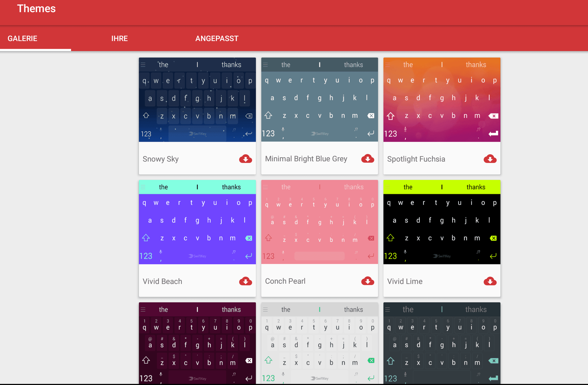The width and height of the screenshot is (588, 385).
Task: Open Vivid Lime keyboard preview
Action: tap(442, 222)
